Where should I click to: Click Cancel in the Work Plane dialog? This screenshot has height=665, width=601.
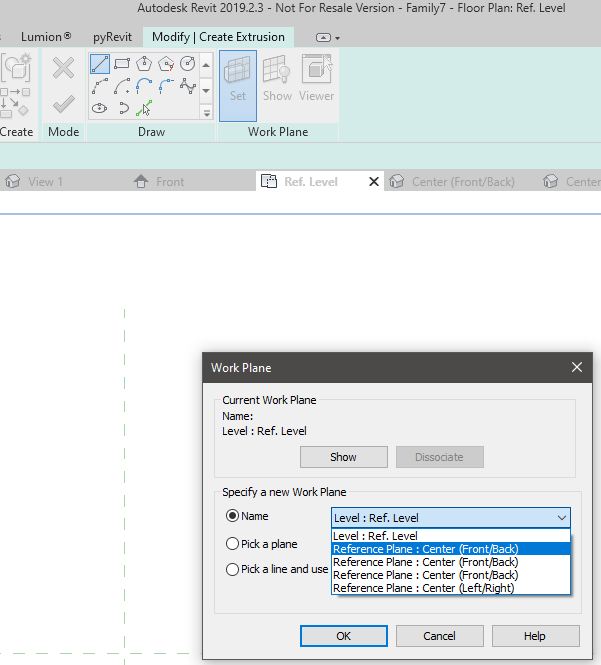point(439,636)
